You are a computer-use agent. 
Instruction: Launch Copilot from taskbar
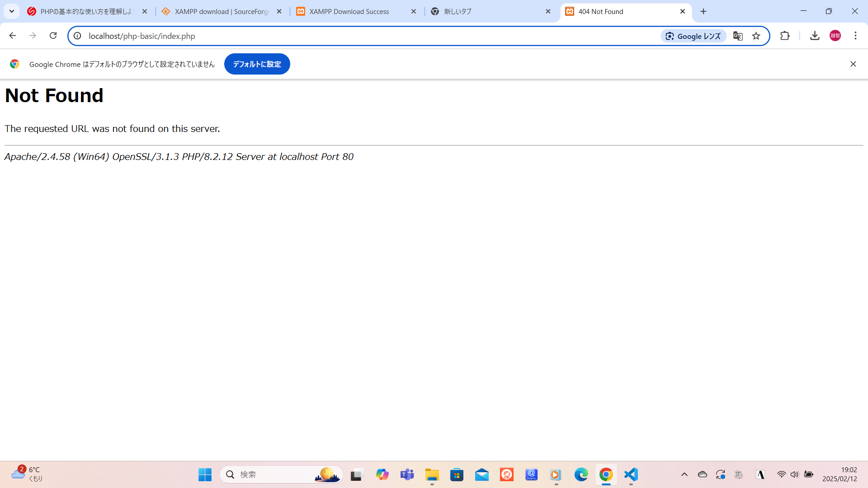point(382,474)
